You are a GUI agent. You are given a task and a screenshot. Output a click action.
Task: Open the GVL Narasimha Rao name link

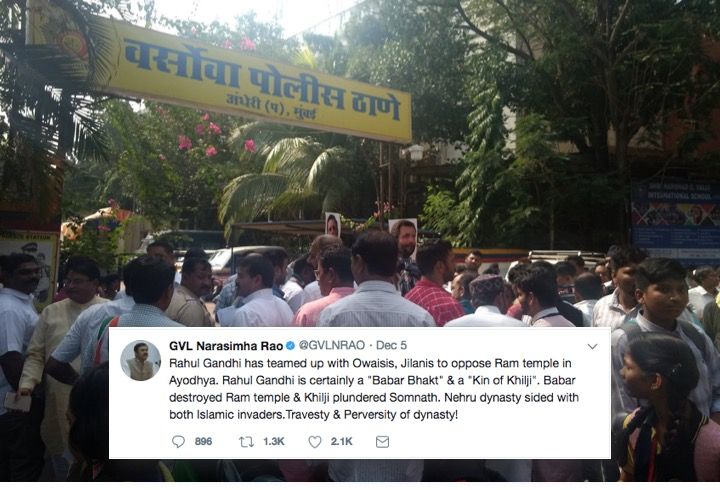[x=226, y=345]
